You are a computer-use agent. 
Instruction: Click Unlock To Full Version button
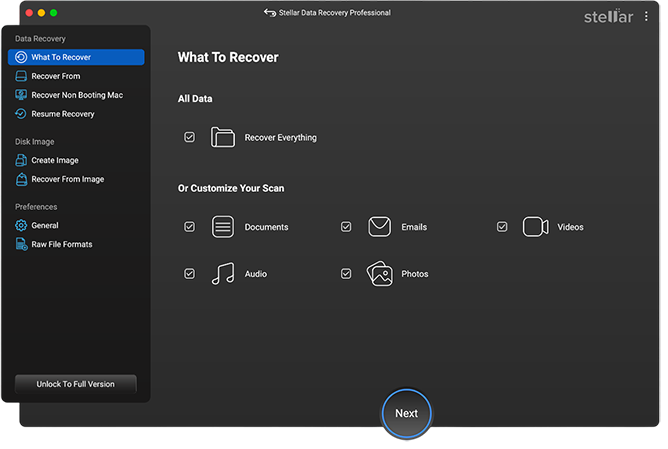coord(76,384)
